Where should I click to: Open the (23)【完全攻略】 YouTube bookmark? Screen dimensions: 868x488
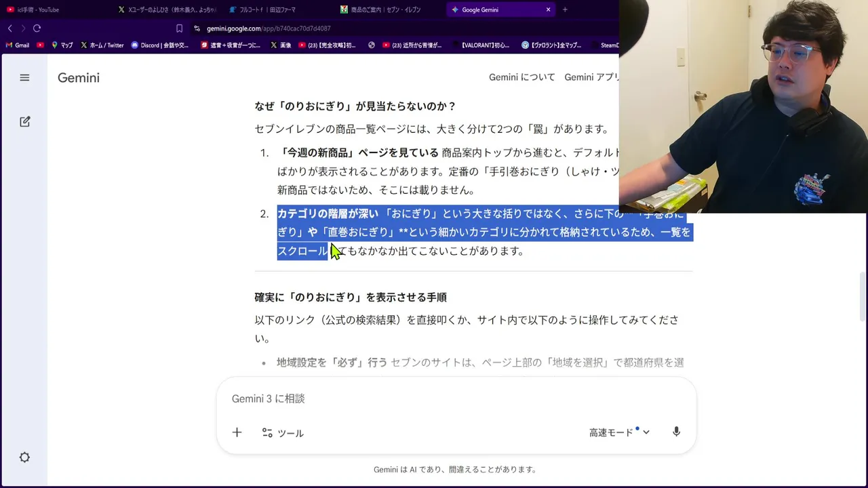click(x=327, y=45)
